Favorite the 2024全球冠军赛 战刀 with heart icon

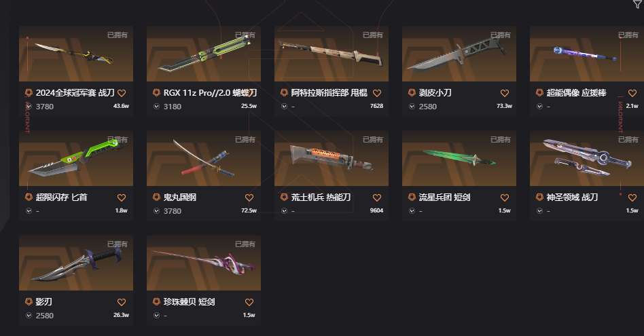pyautogui.click(x=122, y=93)
